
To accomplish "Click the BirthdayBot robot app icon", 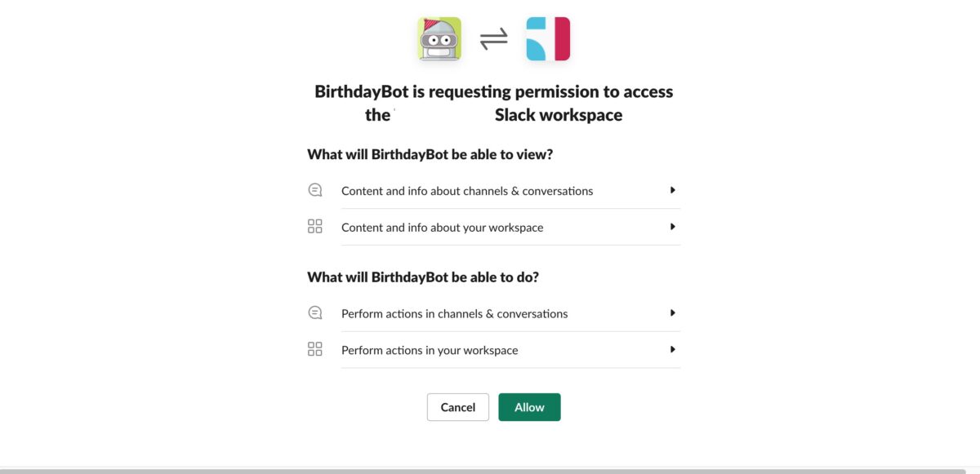I will (439, 39).
